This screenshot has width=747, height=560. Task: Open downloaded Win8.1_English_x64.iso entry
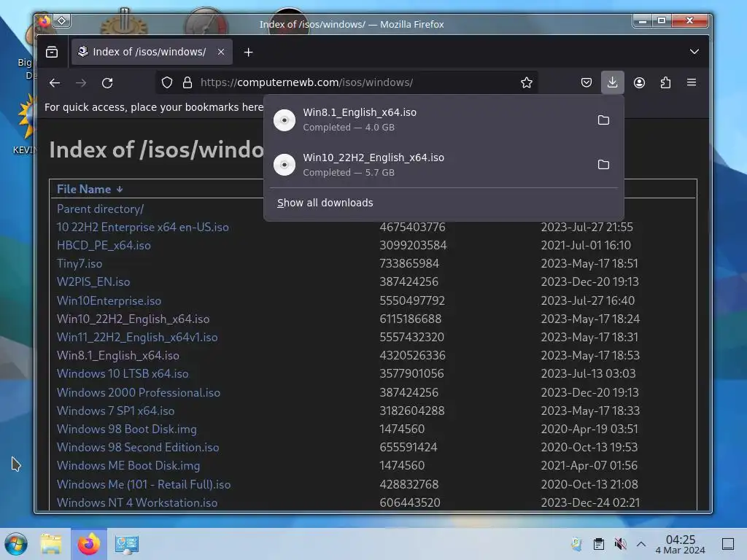tap(429, 120)
